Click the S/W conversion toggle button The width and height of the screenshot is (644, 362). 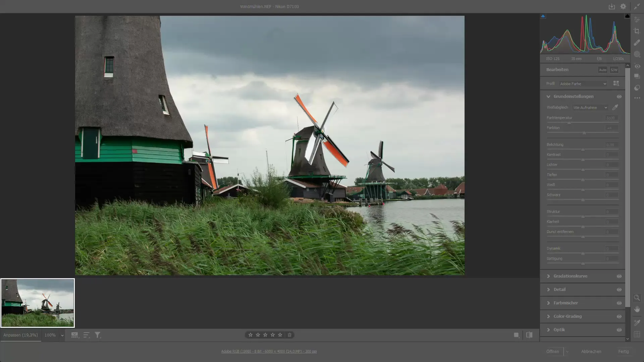(614, 69)
